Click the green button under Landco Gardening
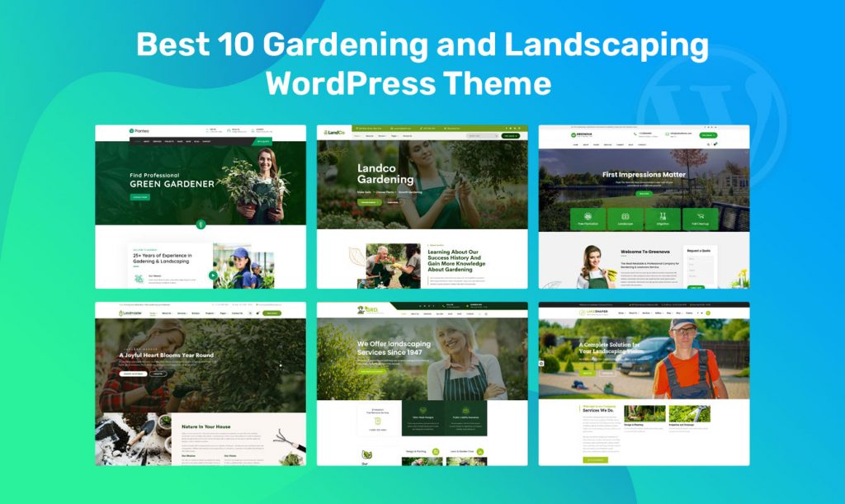 pyautogui.click(x=369, y=202)
